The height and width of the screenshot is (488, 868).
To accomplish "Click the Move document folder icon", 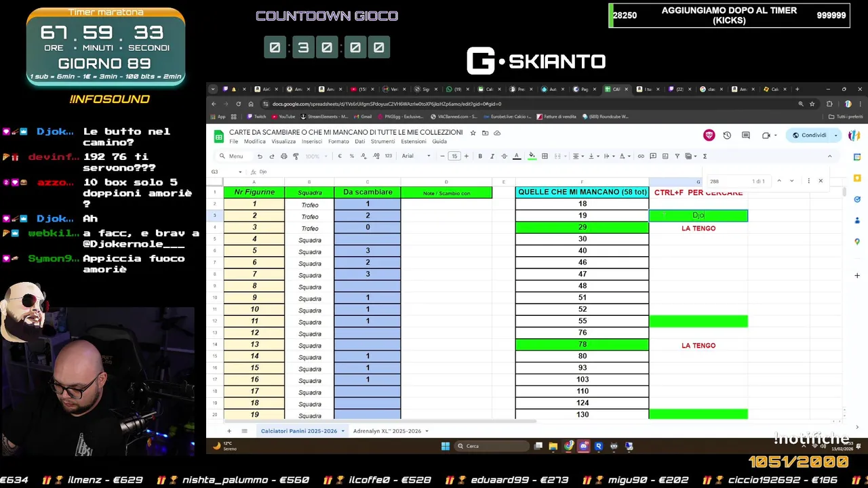I will (x=485, y=133).
